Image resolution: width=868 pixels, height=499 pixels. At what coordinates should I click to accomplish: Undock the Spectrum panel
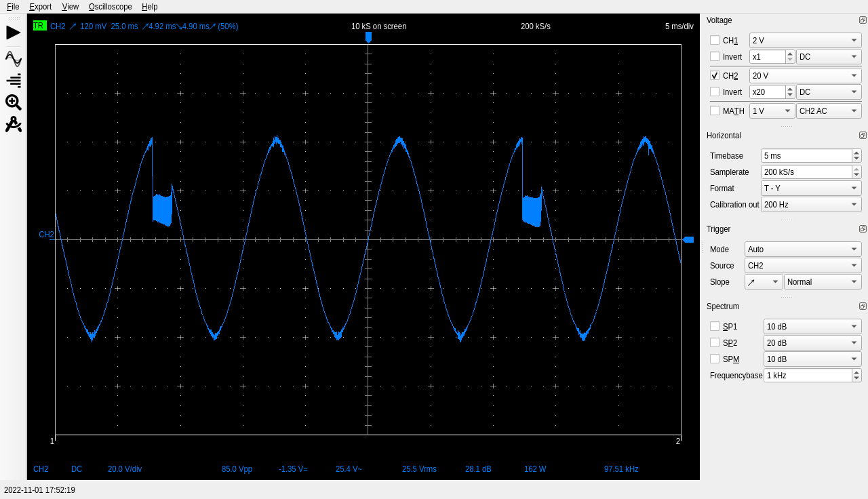863,306
